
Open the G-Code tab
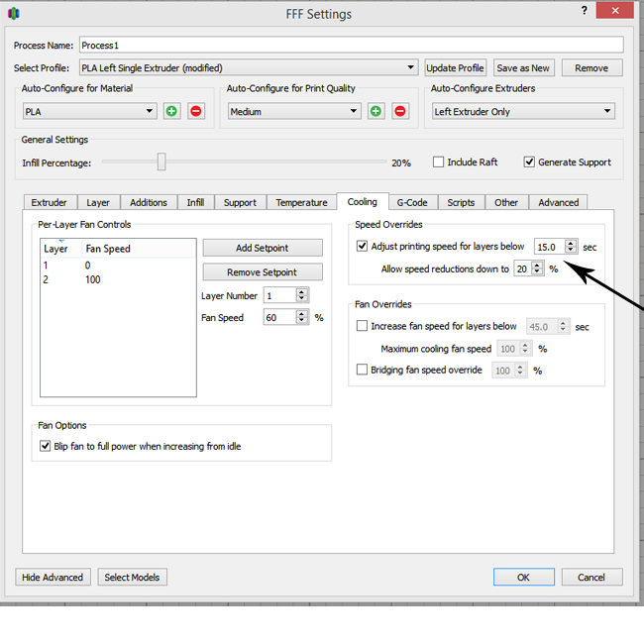click(x=412, y=202)
